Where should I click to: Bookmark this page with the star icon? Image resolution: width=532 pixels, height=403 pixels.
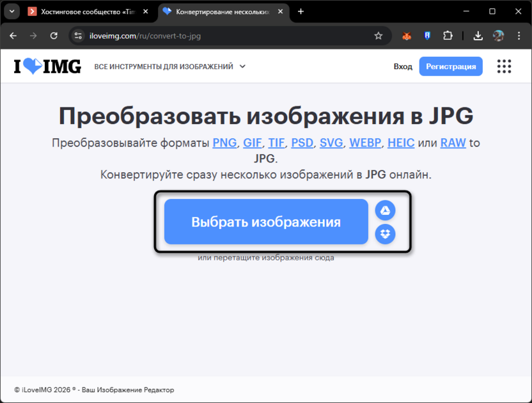tap(380, 36)
